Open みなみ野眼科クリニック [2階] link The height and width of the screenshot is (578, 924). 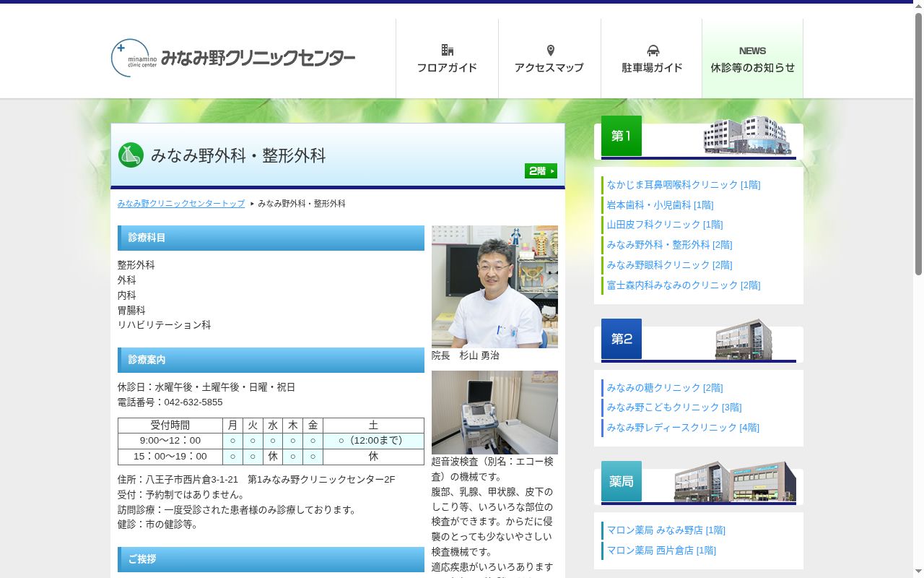tap(669, 265)
